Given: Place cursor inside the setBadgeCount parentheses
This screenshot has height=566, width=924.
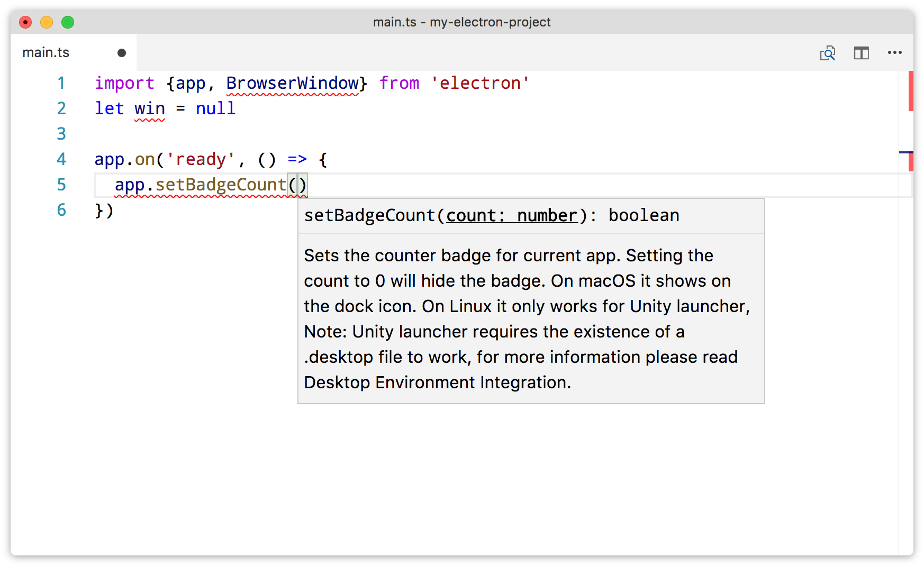Looking at the screenshot, I should [298, 185].
